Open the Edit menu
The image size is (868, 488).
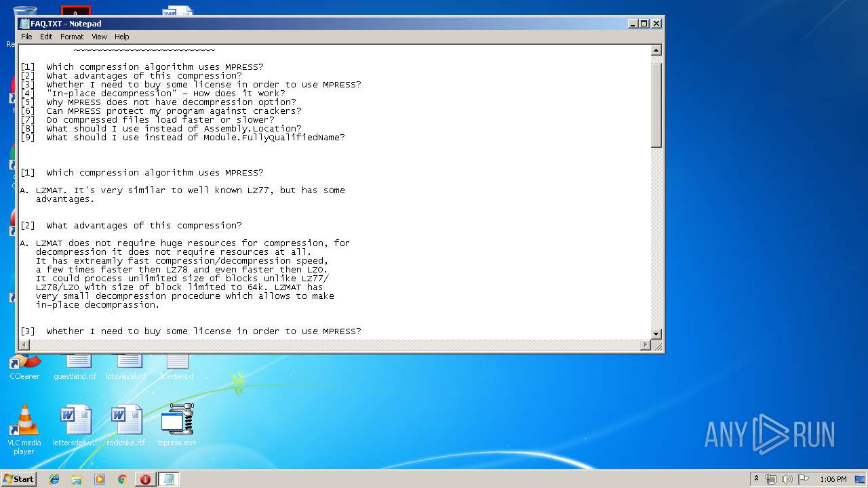coord(46,37)
